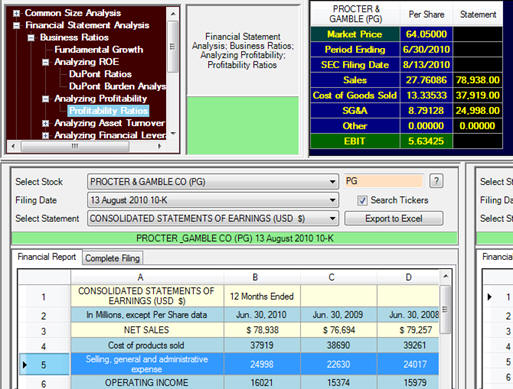Expand the Common Size Analysis node

tap(16, 13)
